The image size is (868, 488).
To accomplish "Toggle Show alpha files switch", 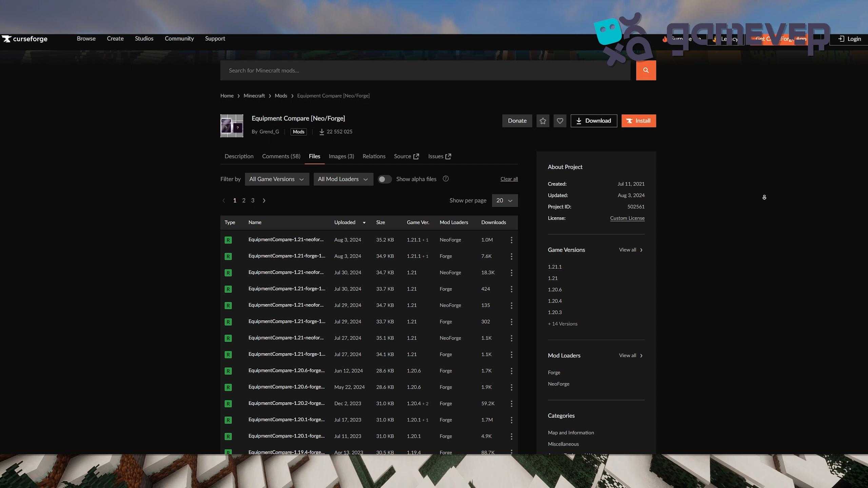I will [x=384, y=179].
